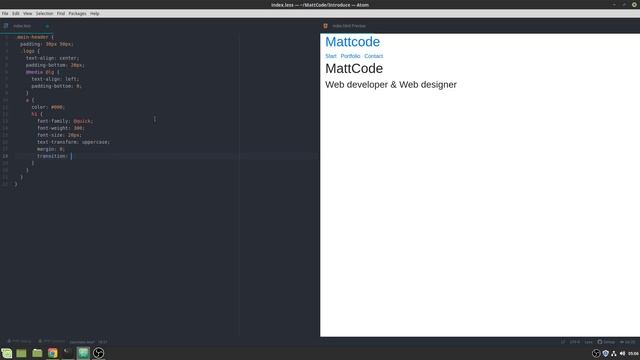The image size is (640, 360).
Task: Open the View menu
Action: 27,13
